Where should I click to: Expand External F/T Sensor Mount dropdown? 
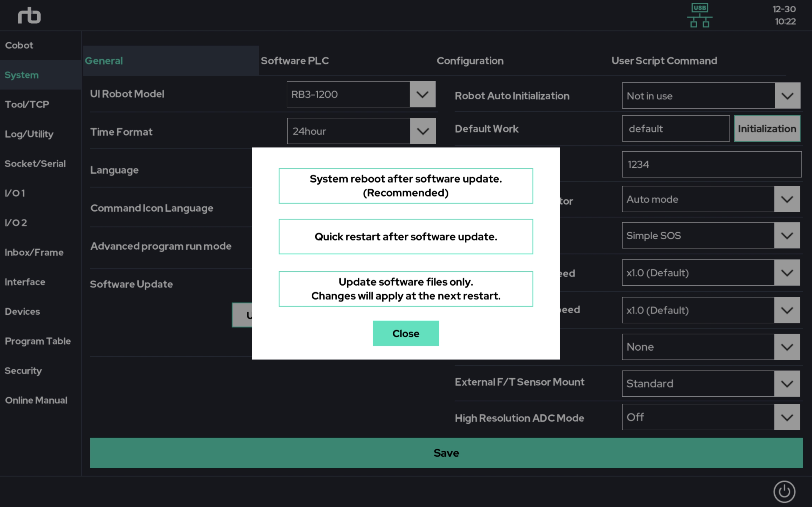(x=786, y=384)
